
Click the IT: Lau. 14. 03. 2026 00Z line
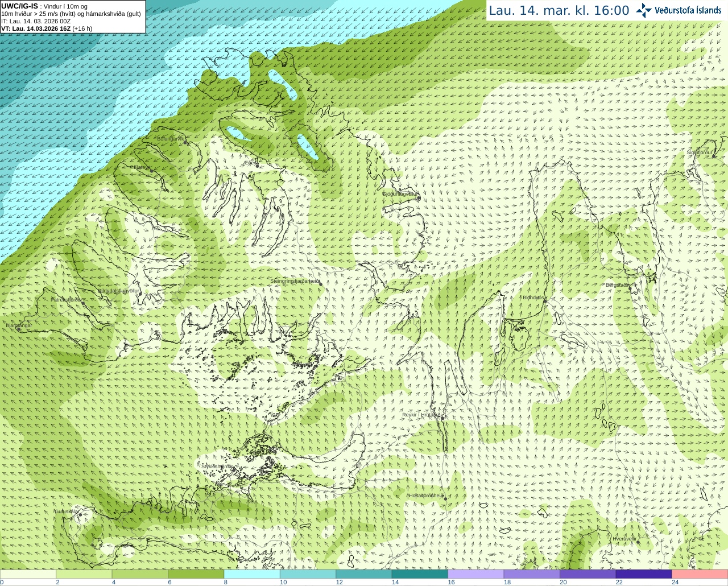[x=36, y=21]
